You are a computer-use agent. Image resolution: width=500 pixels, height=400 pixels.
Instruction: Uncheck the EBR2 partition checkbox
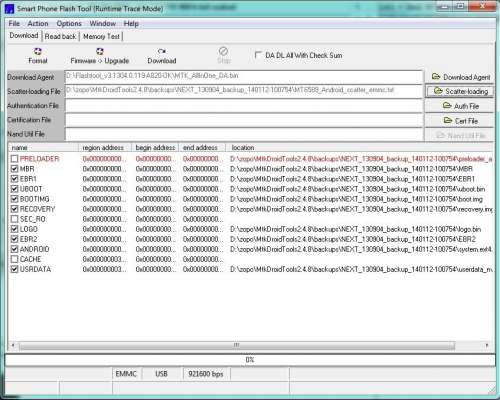(14, 239)
